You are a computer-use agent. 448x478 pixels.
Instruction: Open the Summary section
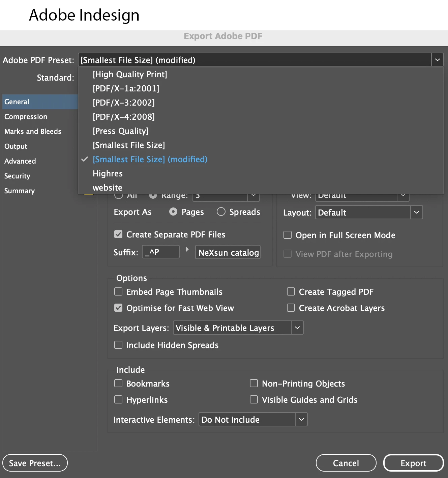click(40, 191)
